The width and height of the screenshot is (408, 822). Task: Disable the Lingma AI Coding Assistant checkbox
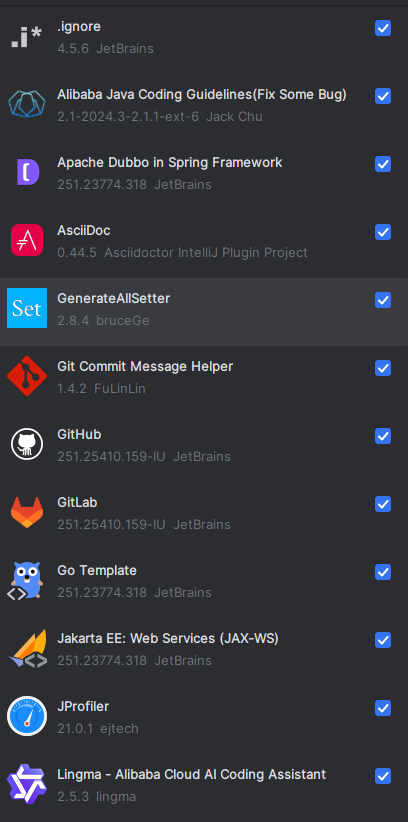[x=383, y=776]
